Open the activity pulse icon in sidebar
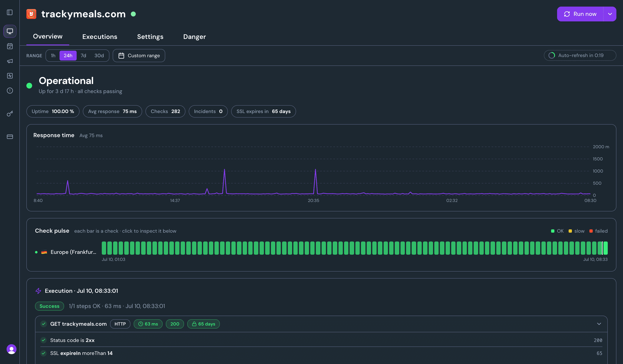623x364 pixels. point(10,76)
